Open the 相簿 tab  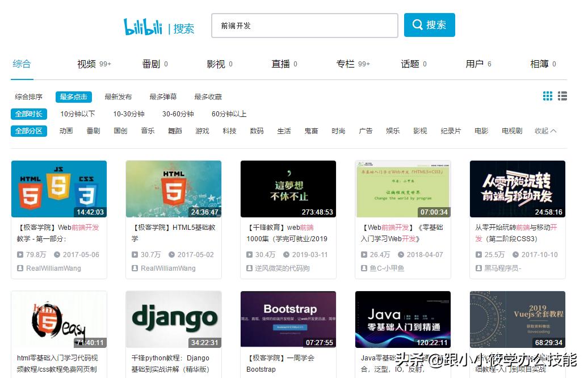tap(543, 64)
